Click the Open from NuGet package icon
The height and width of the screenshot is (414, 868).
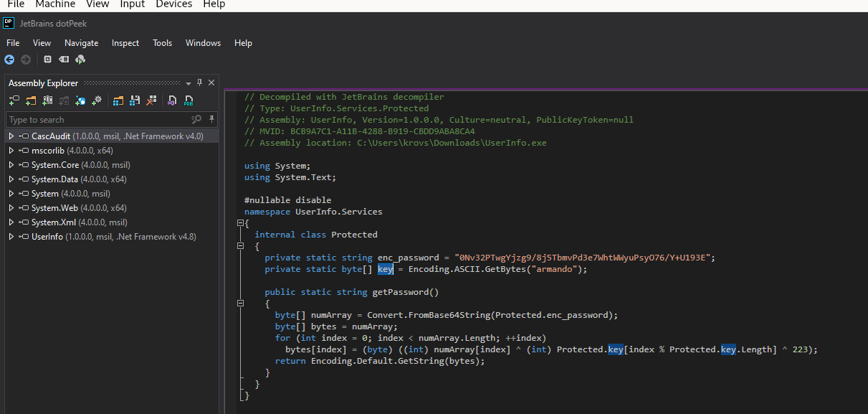point(80,100)
